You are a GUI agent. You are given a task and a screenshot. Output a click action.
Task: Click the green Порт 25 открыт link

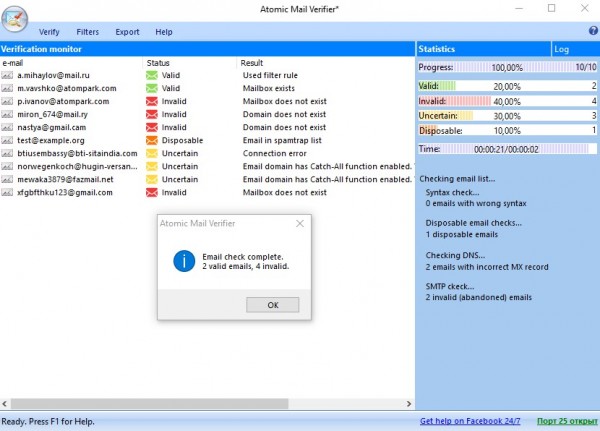click(x=567, y=421)
